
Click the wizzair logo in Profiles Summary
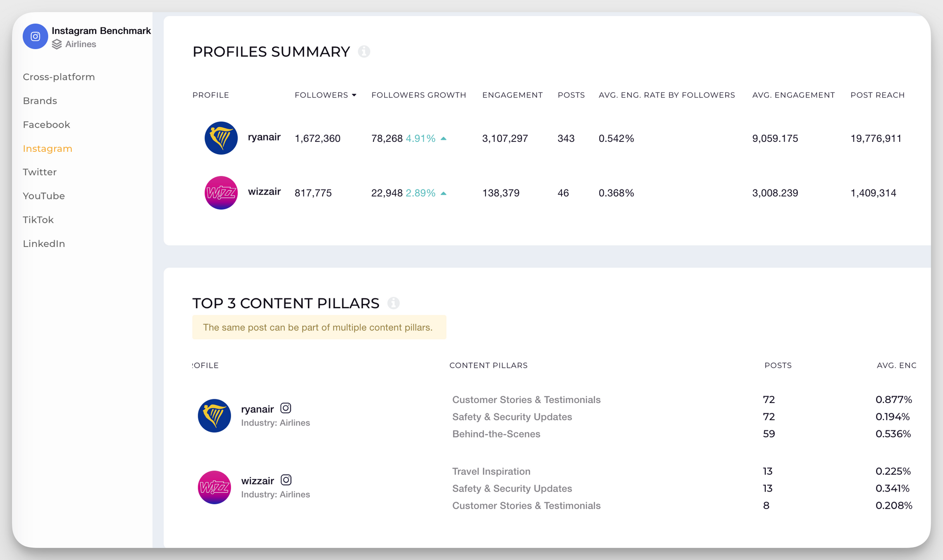(221, 193)
